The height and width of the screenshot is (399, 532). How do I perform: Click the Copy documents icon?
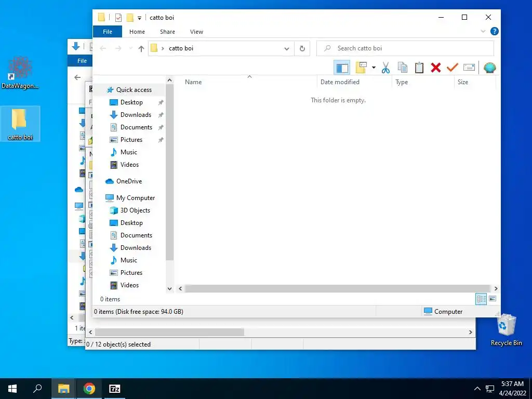[403, 68]
